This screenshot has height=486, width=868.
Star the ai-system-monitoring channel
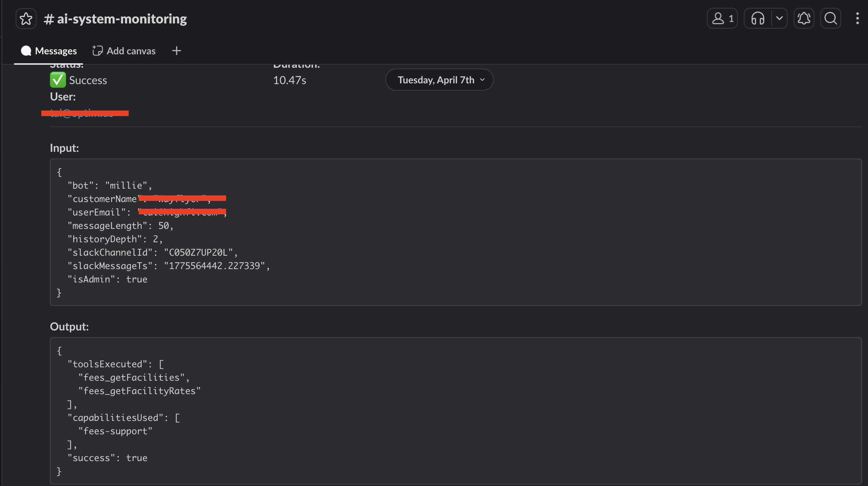pyautogui.click(x=26, y=19)
